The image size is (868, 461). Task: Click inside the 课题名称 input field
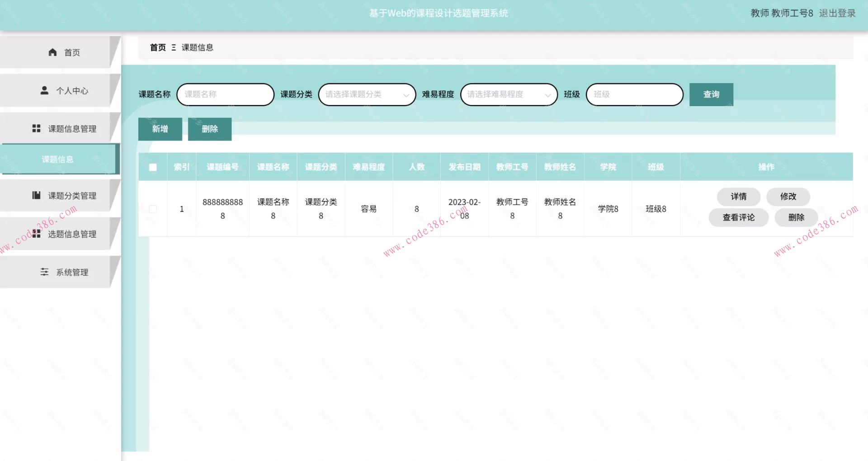coord(225,94)
